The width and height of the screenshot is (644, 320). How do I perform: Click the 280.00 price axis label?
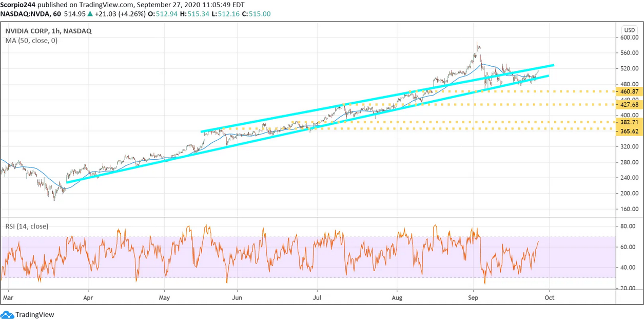point(629,162)
